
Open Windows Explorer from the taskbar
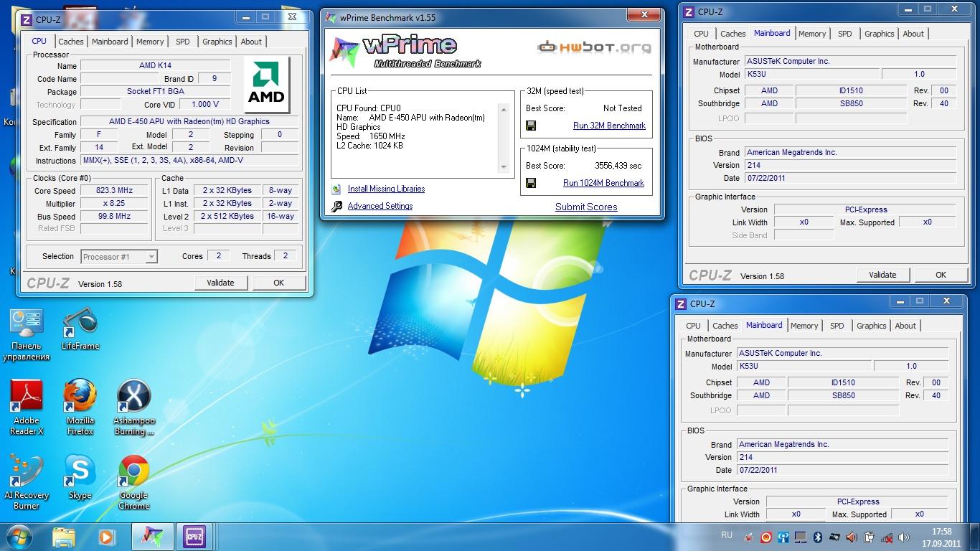point(63,537)
